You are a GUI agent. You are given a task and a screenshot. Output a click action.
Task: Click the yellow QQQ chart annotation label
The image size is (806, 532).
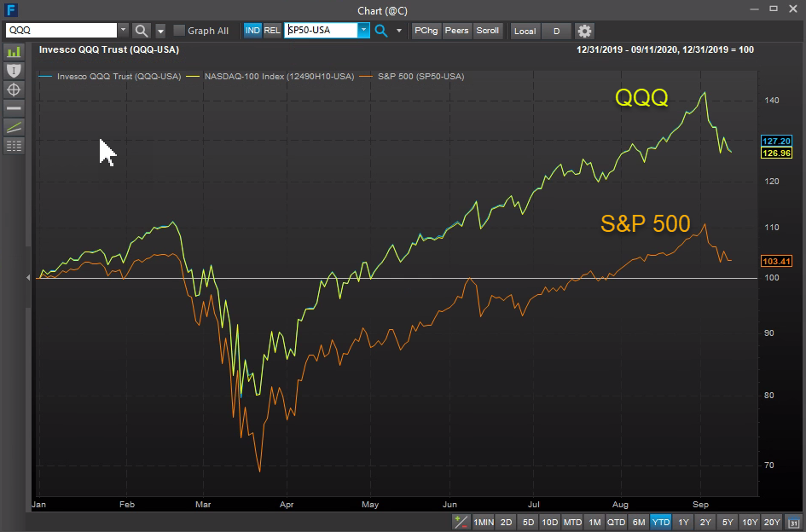pyautogui.click(x=641, y=97)
